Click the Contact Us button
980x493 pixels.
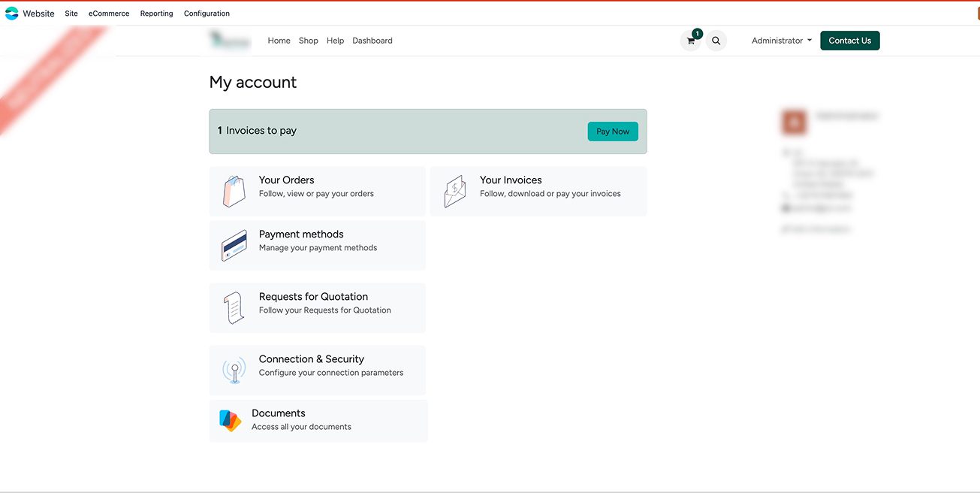click(x=849, y=41)
